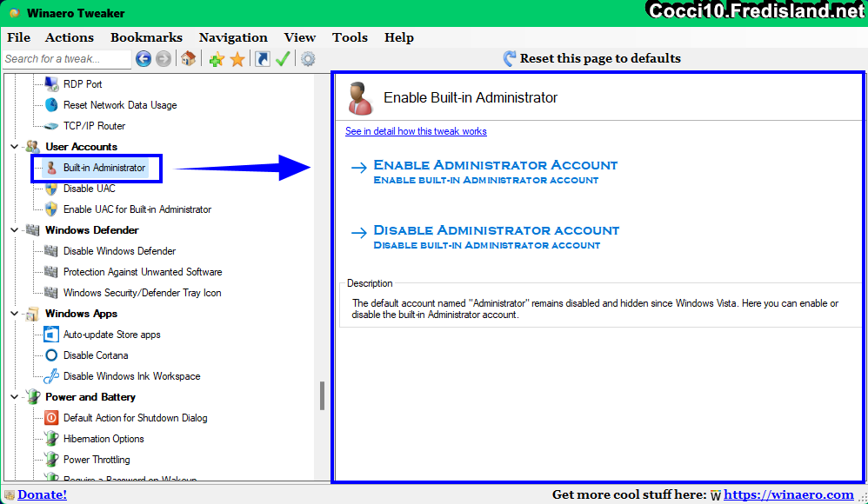Screen dimensions: 868x504
Task: Open the Tools menu
Action: (350, 37)
